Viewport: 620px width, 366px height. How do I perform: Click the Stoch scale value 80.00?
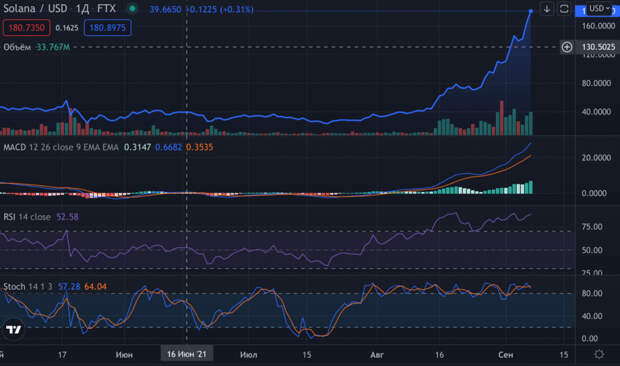pyautogui.click(x=592, y=293)
